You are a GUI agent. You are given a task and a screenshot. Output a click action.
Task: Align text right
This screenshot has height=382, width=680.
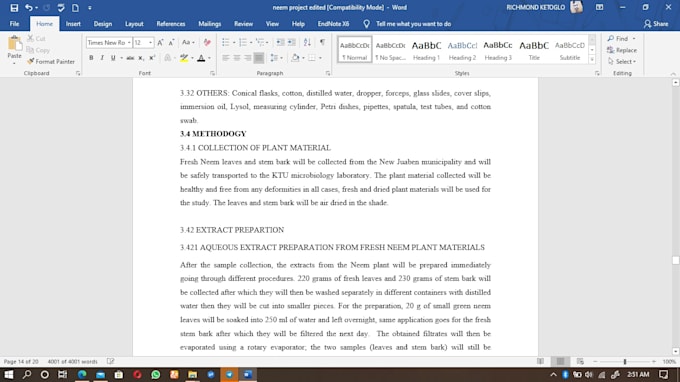point(248,58)
